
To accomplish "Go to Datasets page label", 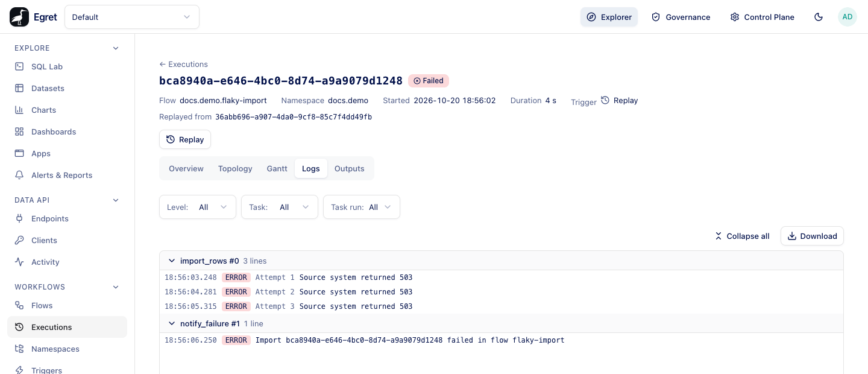I will point(48,88).
